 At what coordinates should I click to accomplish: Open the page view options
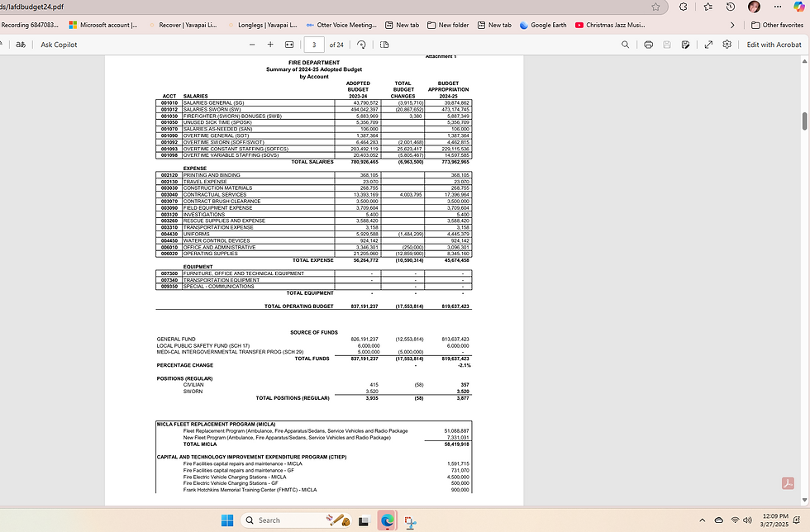pyautogui.click(x=384, y=45)
